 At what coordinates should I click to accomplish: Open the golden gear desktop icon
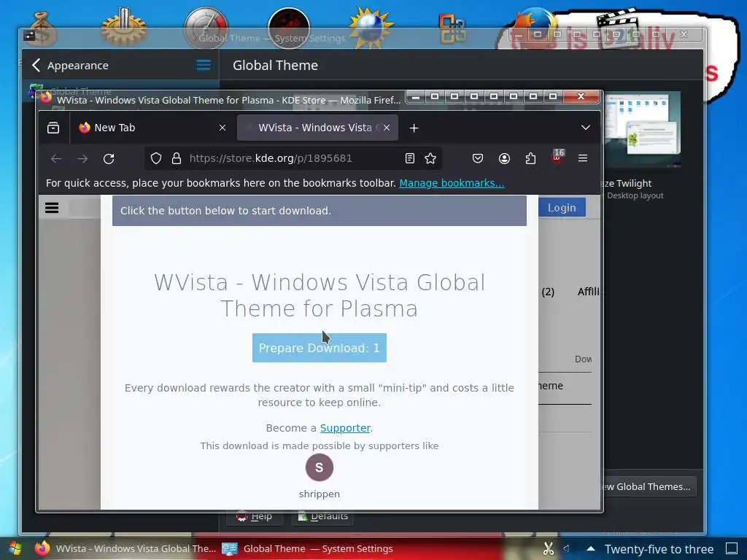click(x=123, y=28)
